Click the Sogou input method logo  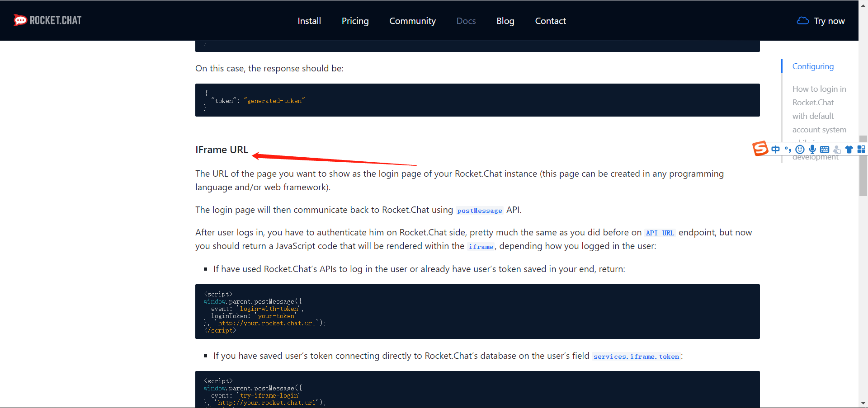click(760, 149)
